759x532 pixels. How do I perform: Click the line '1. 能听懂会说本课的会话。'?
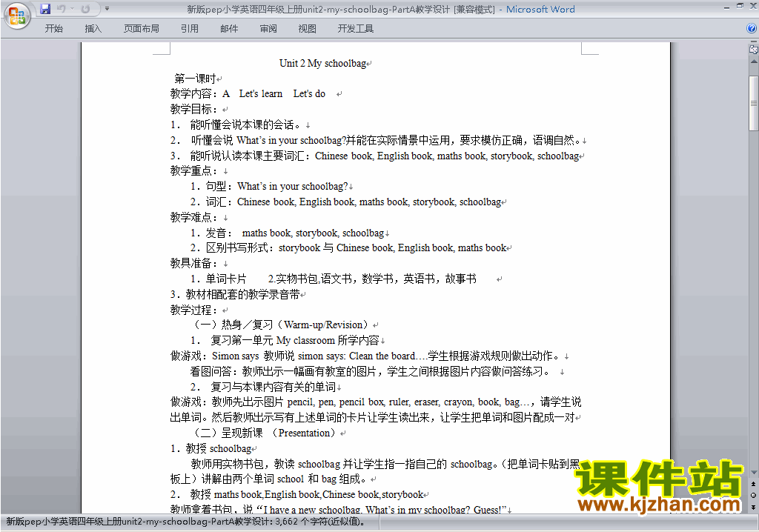point(235,125)
